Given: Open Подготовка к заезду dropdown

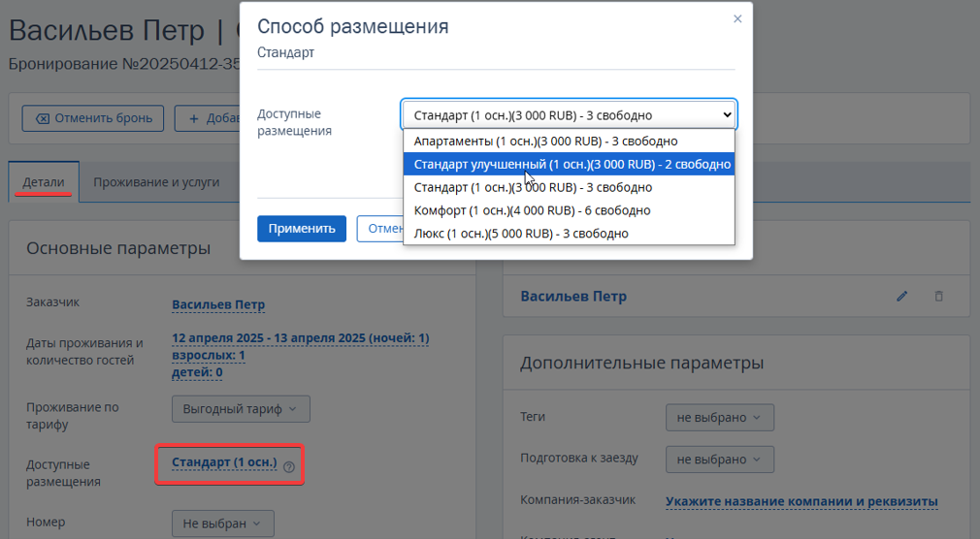Looking at the screenshot, I should click(719, 460).
